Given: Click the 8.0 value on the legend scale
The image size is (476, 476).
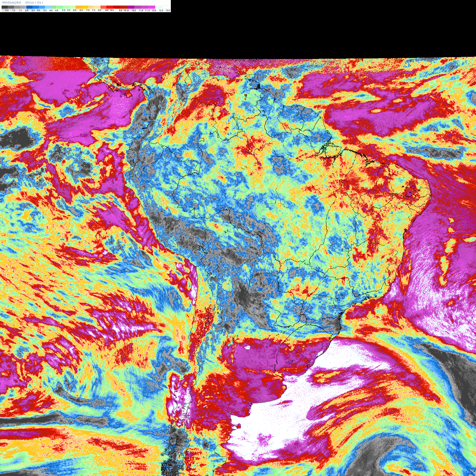Looking at the screenshot, I should coord(99,10).
